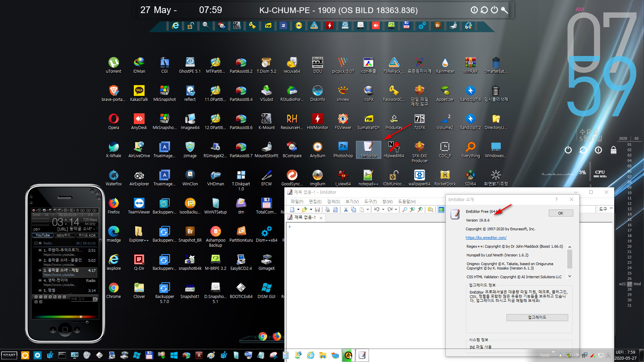Open the 파일(F) menu
The image size is (644, 362).
click(x=297, y=201)
